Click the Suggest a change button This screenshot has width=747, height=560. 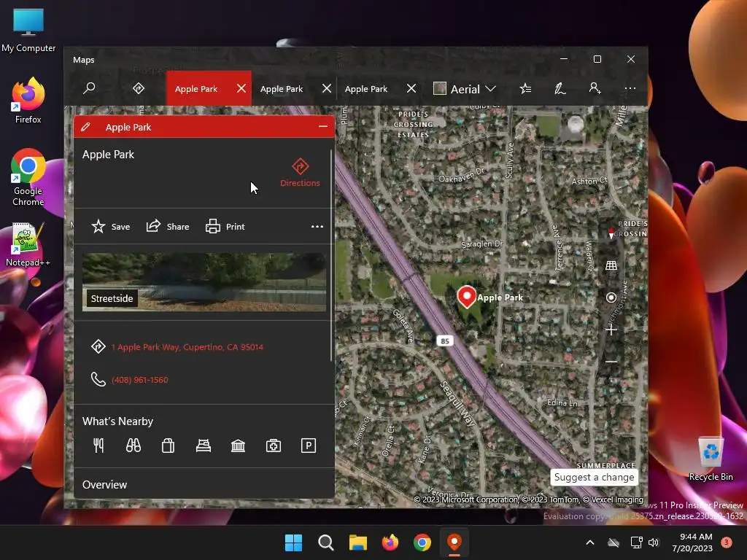click(594, 477)
